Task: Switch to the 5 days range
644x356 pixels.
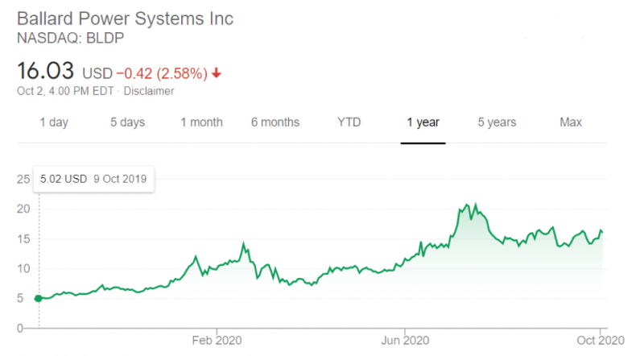Action: coord(127,122)
